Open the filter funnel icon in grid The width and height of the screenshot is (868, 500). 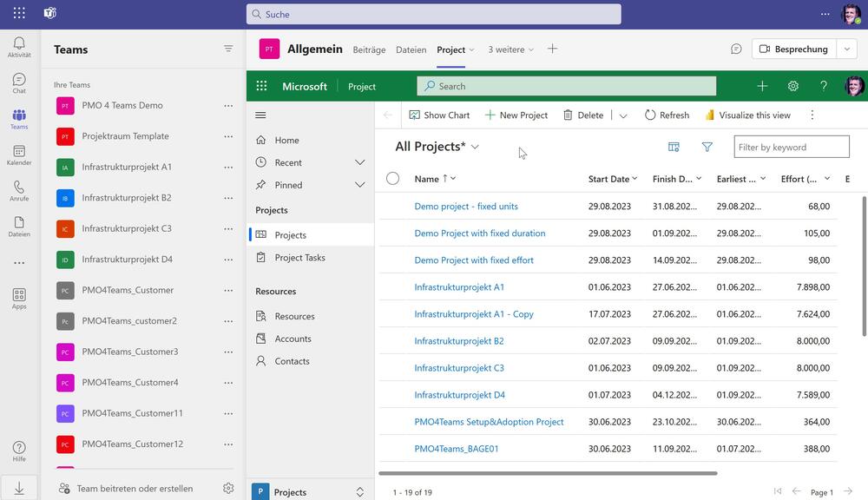(x=707, y=147)
